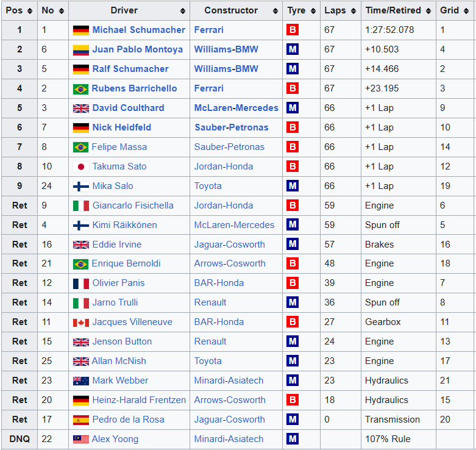Open Eddie Irvine driver link
The image size is (476, 450).
(x=117, y=245)
